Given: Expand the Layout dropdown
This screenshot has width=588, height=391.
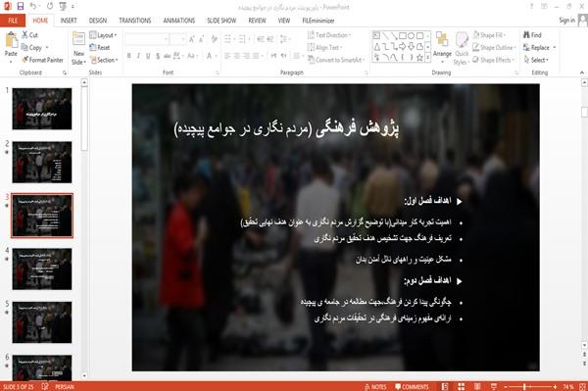Looking at the screenshot, I should (x=103, y=35).
